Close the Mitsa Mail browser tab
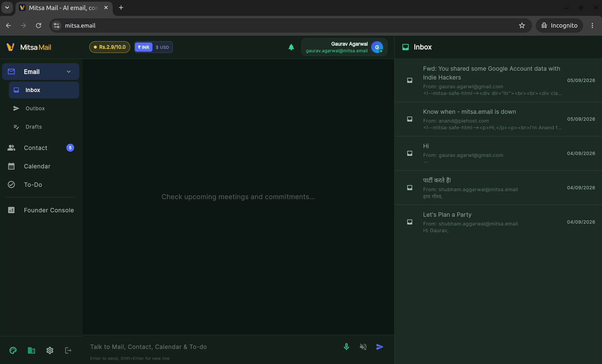 tap(106, 8)
